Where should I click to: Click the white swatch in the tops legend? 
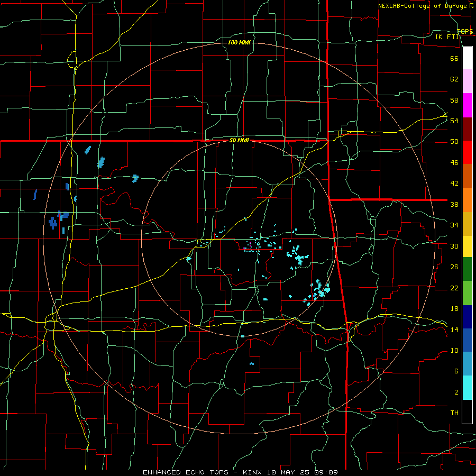(x=467, y=58)
